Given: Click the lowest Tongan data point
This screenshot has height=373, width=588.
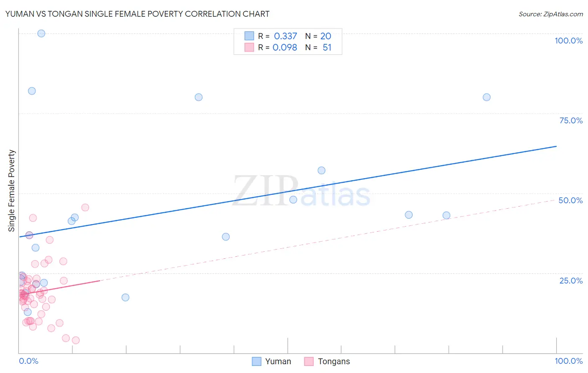Looking at the screenshot, I should tap(76, 340).
